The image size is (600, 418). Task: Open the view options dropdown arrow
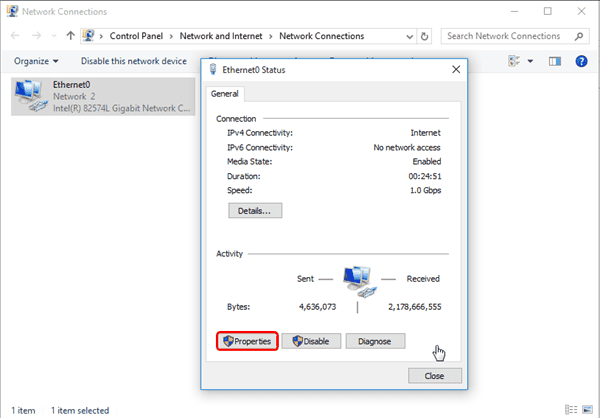(x=530, y=61)
